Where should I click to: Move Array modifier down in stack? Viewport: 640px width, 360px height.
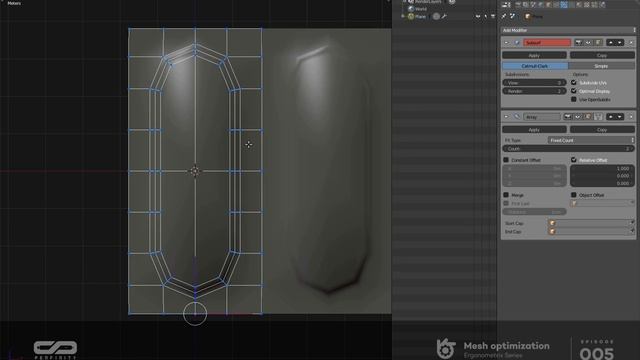click(x=620, y=117)
